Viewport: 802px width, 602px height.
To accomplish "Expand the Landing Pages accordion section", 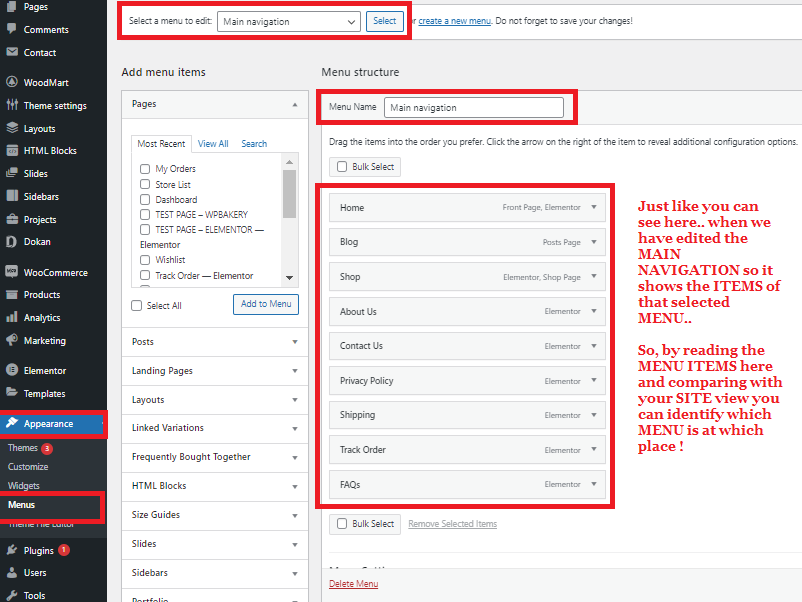I will coord(215,371).
